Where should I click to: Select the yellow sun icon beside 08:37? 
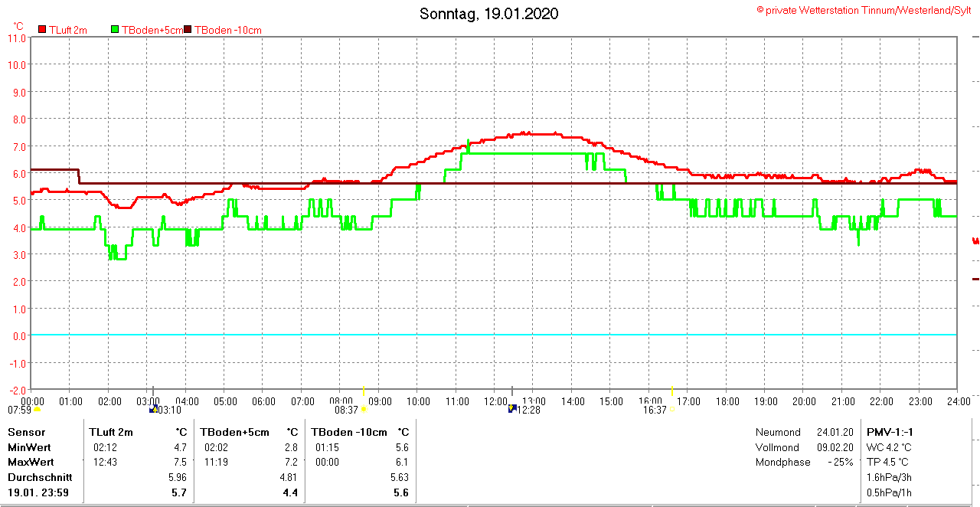[363, 410]
